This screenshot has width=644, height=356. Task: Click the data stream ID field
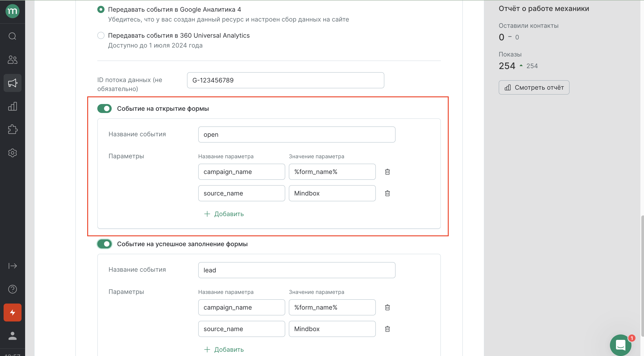pyautogui.click(x=285, y=80)
